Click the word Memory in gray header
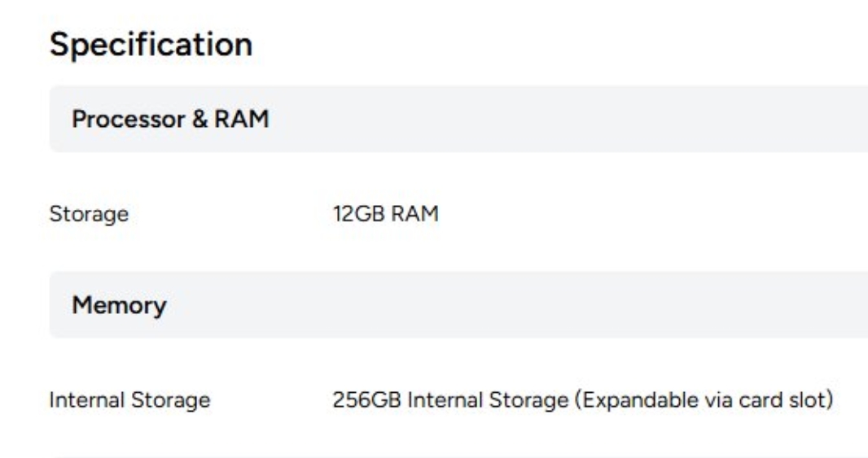This screenshot has width=868, height=458. [119, 305]
